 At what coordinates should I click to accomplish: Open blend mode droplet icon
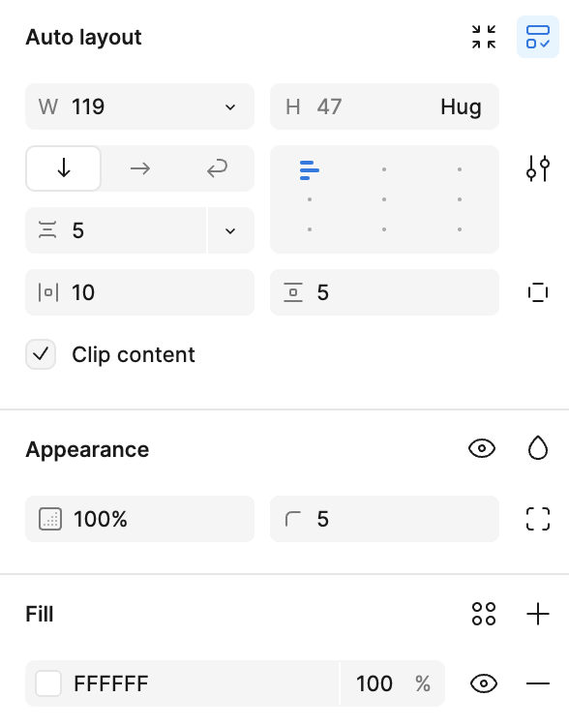point(538,448)
